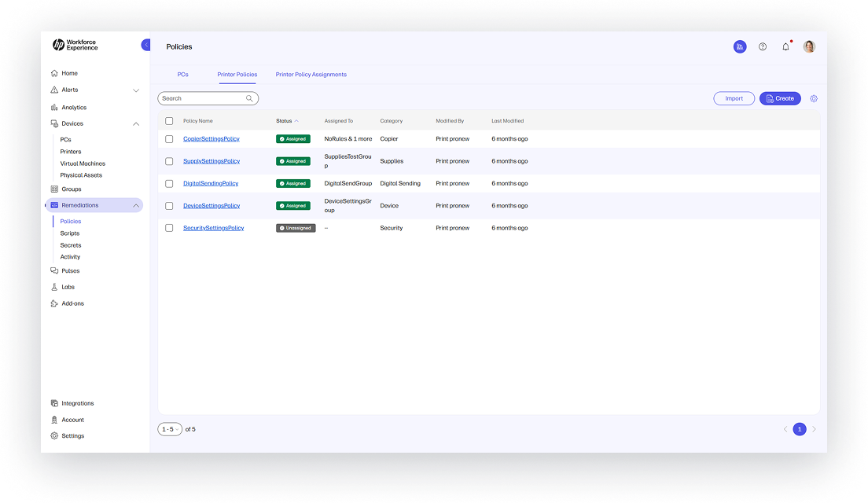Open the Add-ons section
This screenshot has width=868, height=503.
(x=71, y=303)
